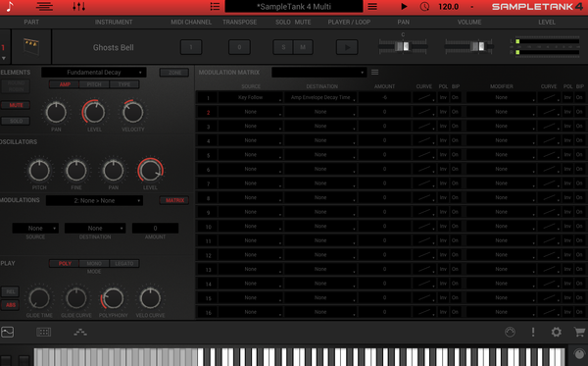Viewport: 588px width, 366px height.
Task: Open the macro knob icon in bottom bar
Action: point(510,332)
